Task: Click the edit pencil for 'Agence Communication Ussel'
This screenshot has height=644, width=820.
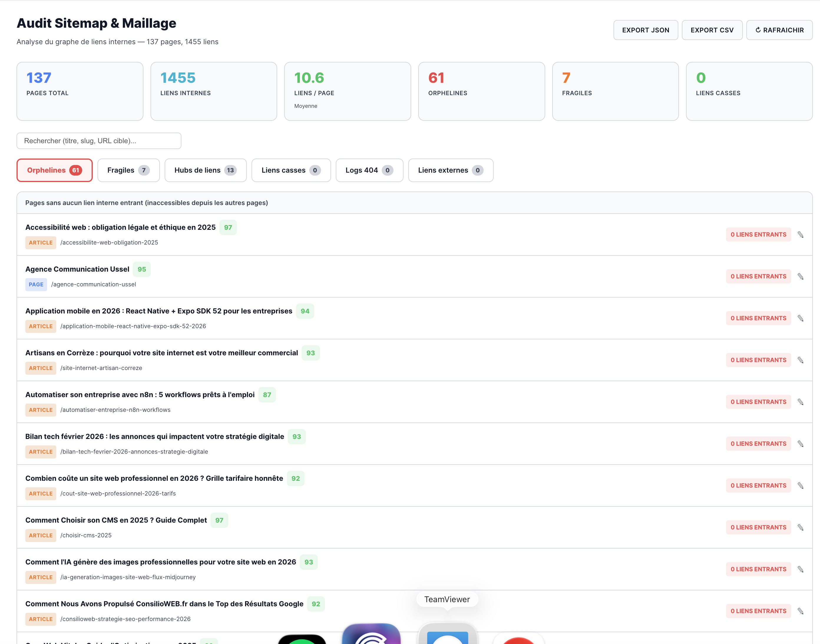Action: click(801, 276)
